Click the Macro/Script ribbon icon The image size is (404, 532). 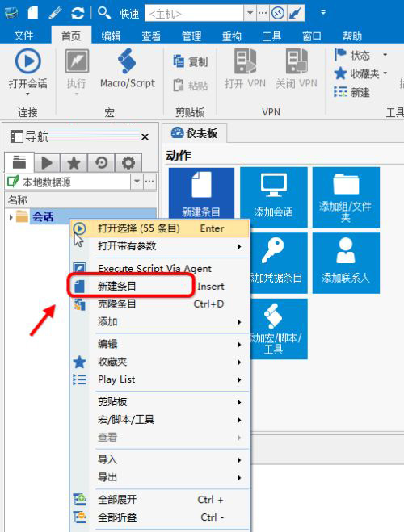pyautogui.click(x=128, y=61)
